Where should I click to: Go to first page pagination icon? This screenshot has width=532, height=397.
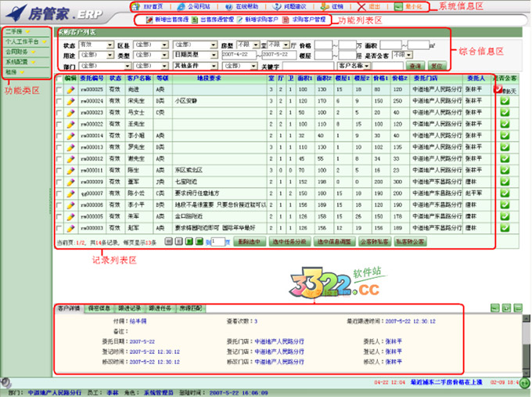pyautogui.click(x=169, y=241)
